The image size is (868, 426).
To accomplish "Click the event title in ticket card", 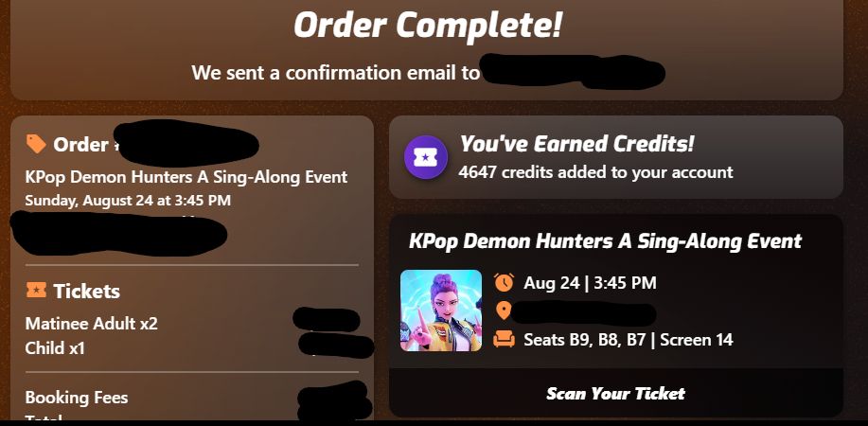I will (605, 241).
